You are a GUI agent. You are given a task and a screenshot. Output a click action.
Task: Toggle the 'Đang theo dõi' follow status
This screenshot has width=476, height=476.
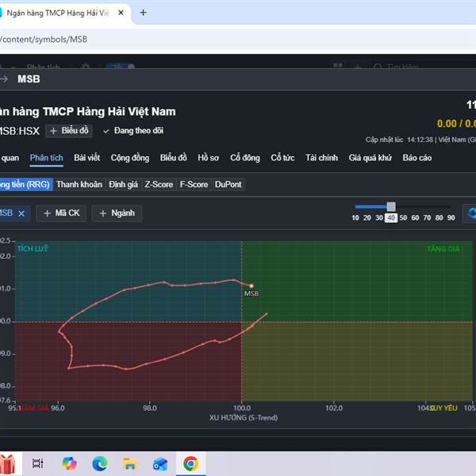pos(133,131)
